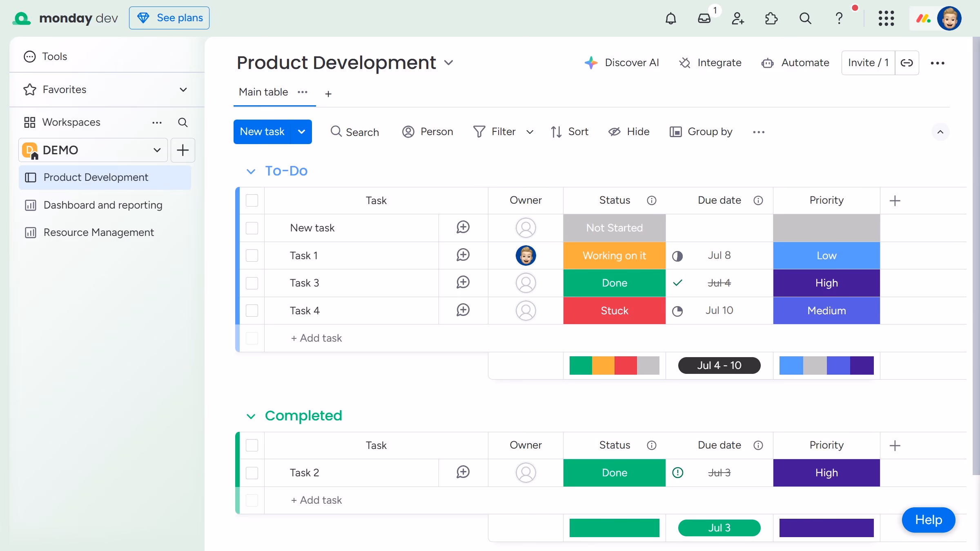
Task: Click Add task in To-Do group
Action: coord(316,338)
